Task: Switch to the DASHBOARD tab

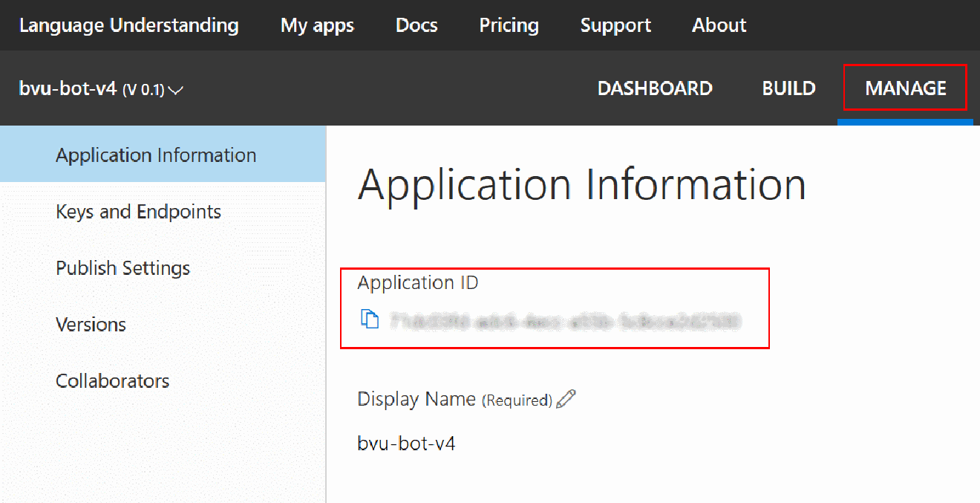Action: [654, 88]
